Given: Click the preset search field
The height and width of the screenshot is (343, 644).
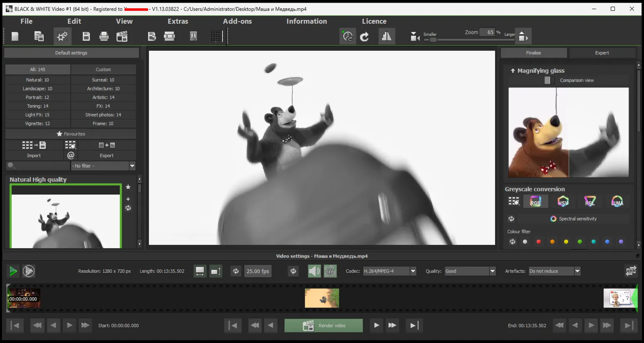Looking at the screenshot, I should pyautogui.click(x=38, y=166).
